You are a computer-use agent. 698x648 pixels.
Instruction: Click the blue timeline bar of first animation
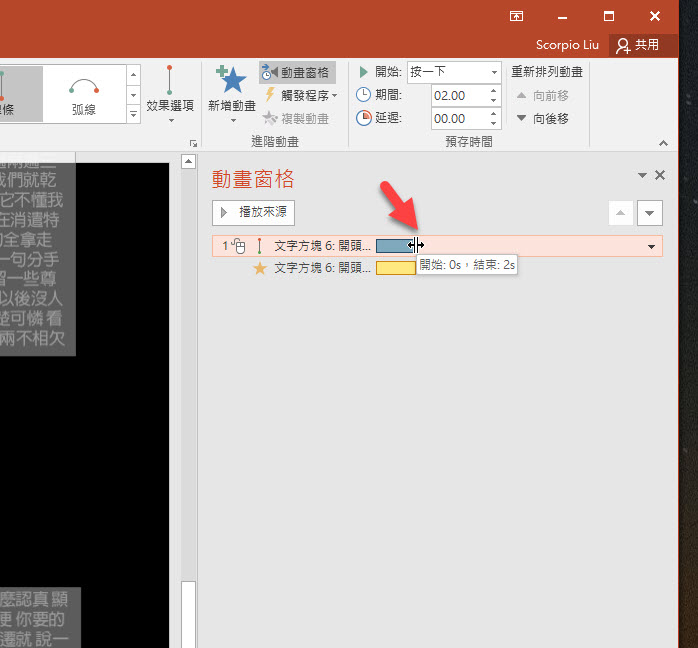coord(392,246)
